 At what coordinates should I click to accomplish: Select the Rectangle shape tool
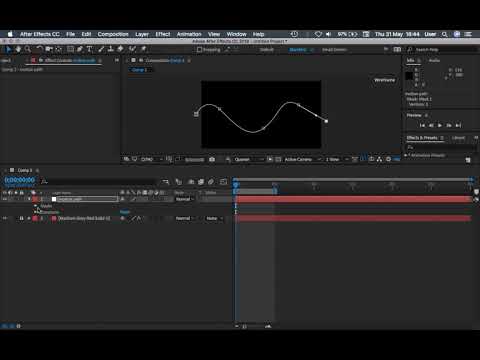[70, 49]
